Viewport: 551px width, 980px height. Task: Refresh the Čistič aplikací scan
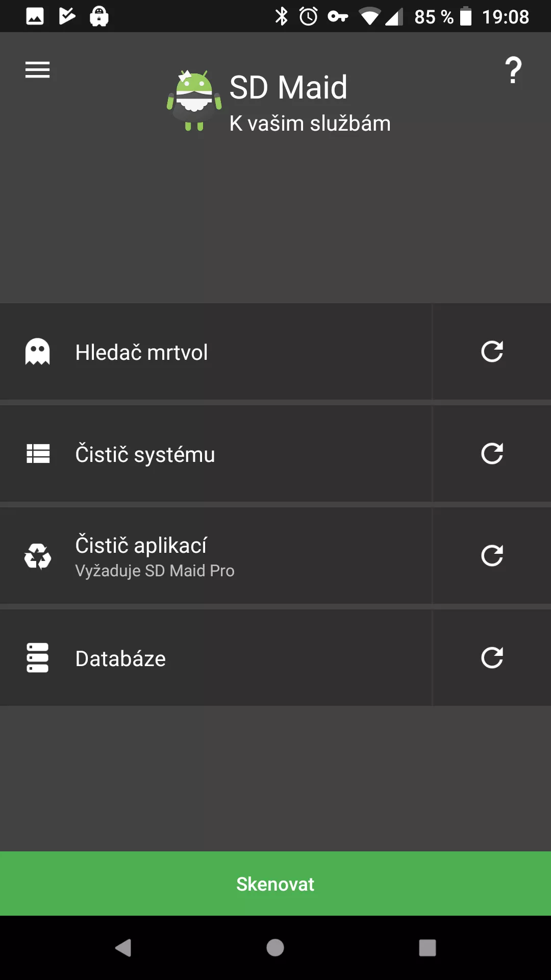(492, 556)
